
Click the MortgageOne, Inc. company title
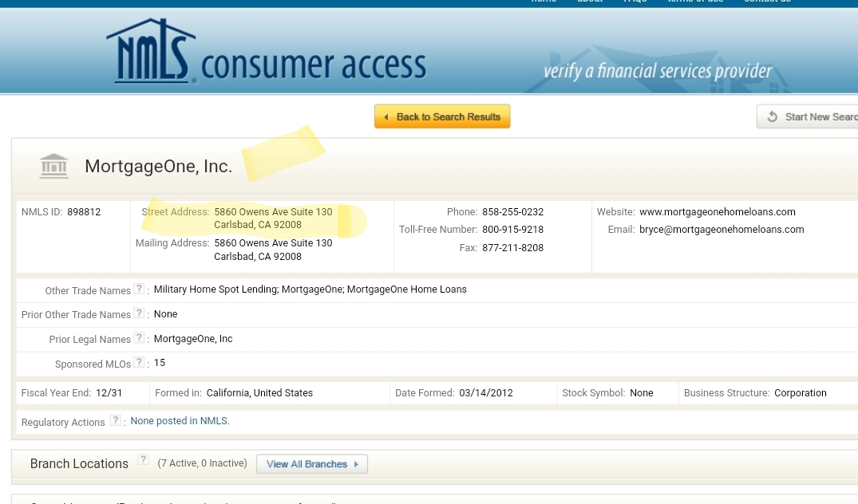[159, 166]
